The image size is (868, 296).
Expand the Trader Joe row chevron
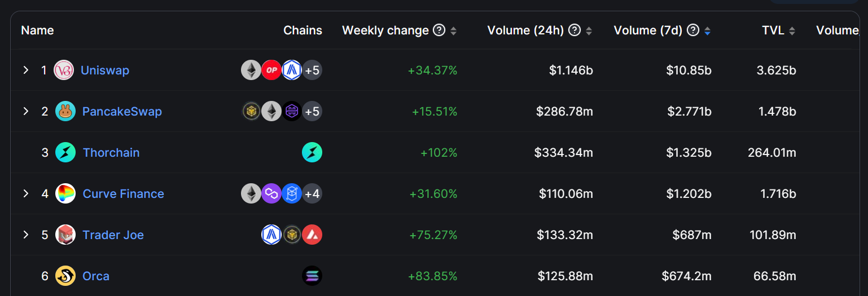(25, 235)
